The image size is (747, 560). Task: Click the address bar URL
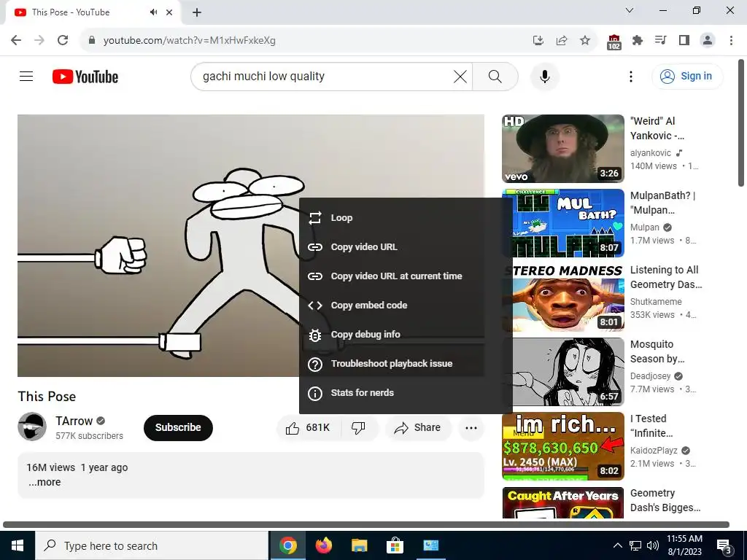(189, 41)
